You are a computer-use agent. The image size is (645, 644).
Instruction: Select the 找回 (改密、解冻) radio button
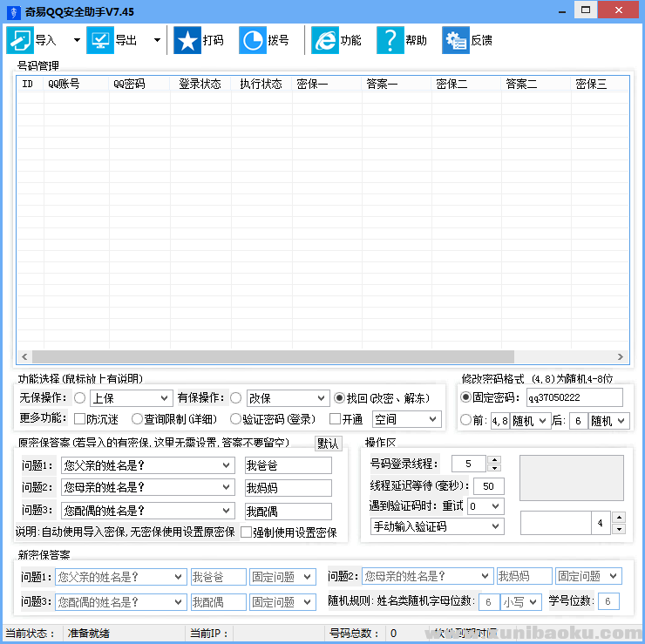point(339,398)
